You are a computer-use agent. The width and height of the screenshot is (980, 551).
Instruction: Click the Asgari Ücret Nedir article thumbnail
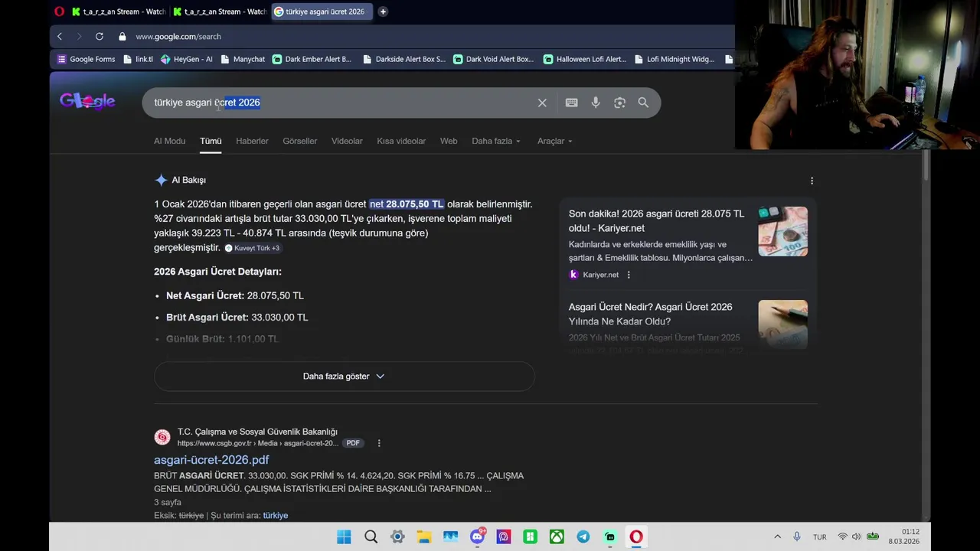782,324
